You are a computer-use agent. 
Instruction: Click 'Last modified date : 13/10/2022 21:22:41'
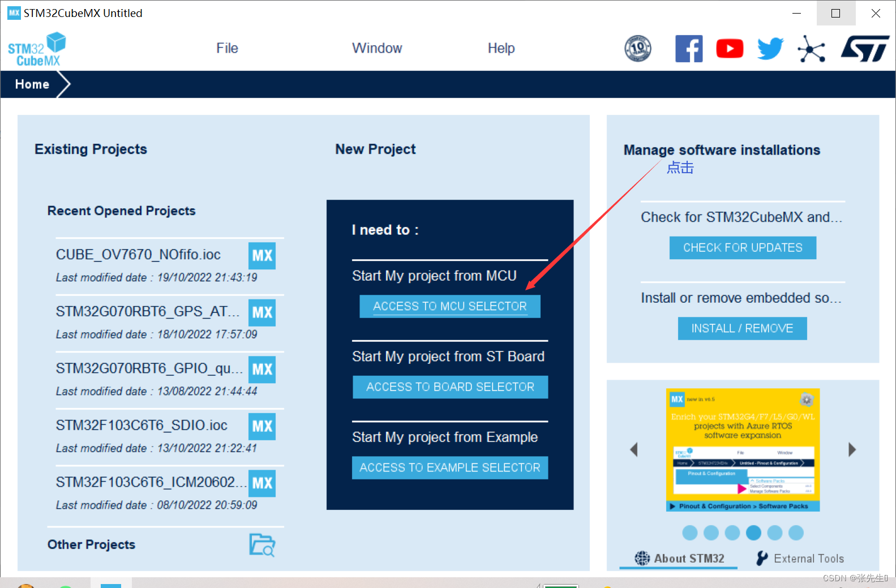pos(156,448)
